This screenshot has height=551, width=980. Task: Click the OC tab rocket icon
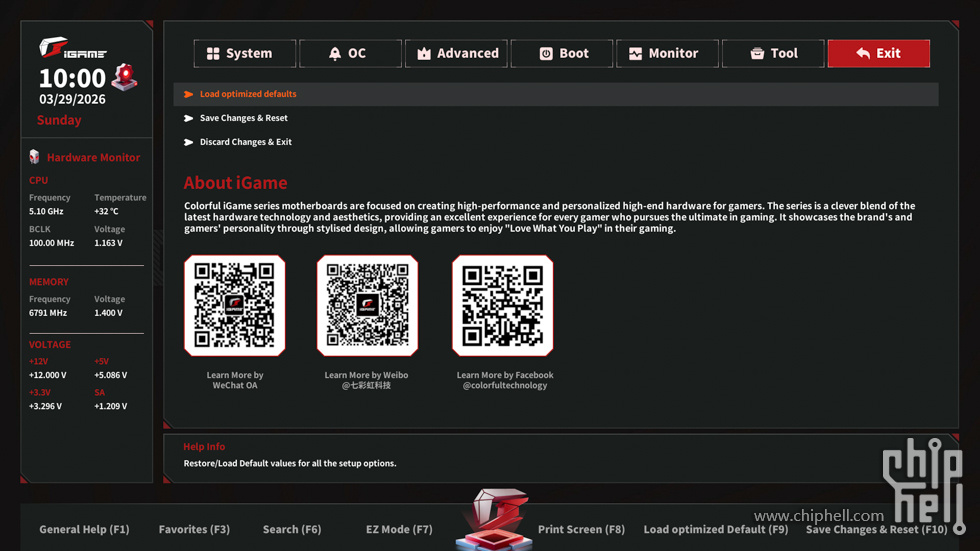coord(335,54)
